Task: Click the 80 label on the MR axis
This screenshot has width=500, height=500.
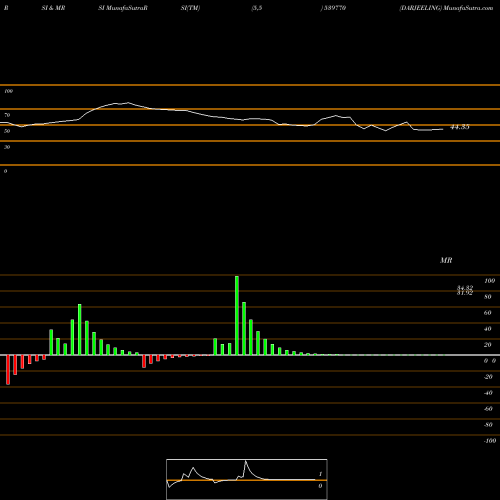Action: click(488, 297)
